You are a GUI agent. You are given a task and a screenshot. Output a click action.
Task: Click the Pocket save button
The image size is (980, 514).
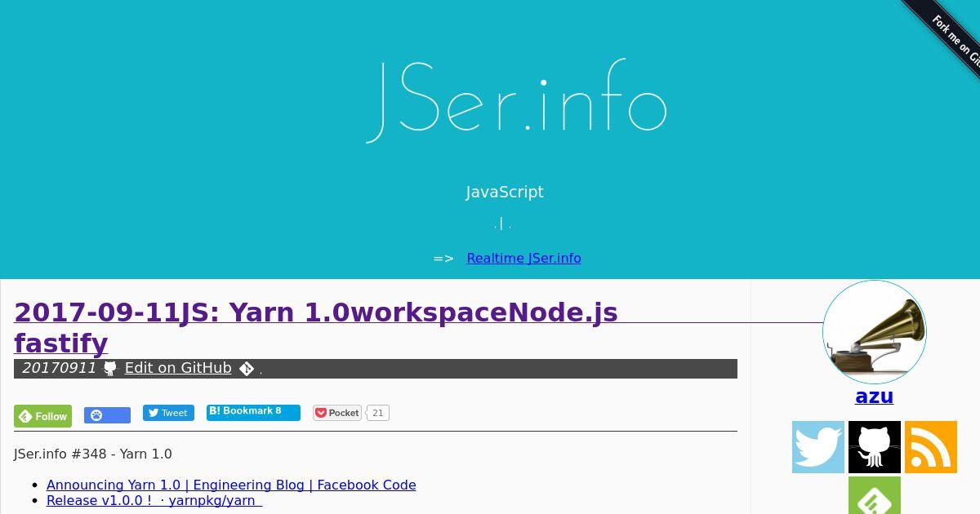338,413
